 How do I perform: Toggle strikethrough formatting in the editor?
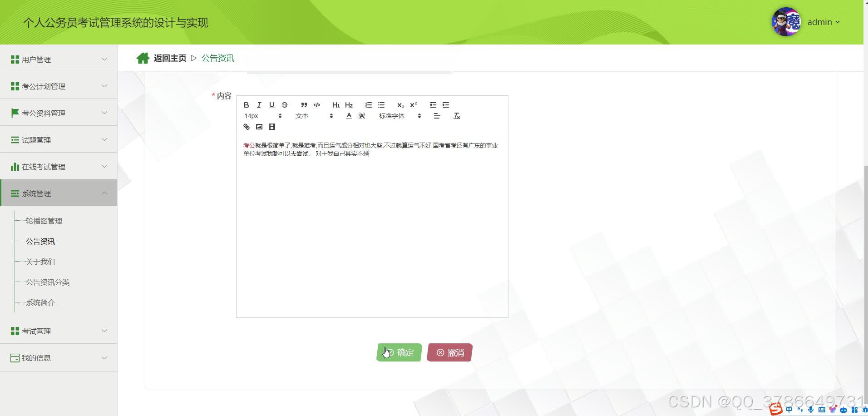coord(285,105)
